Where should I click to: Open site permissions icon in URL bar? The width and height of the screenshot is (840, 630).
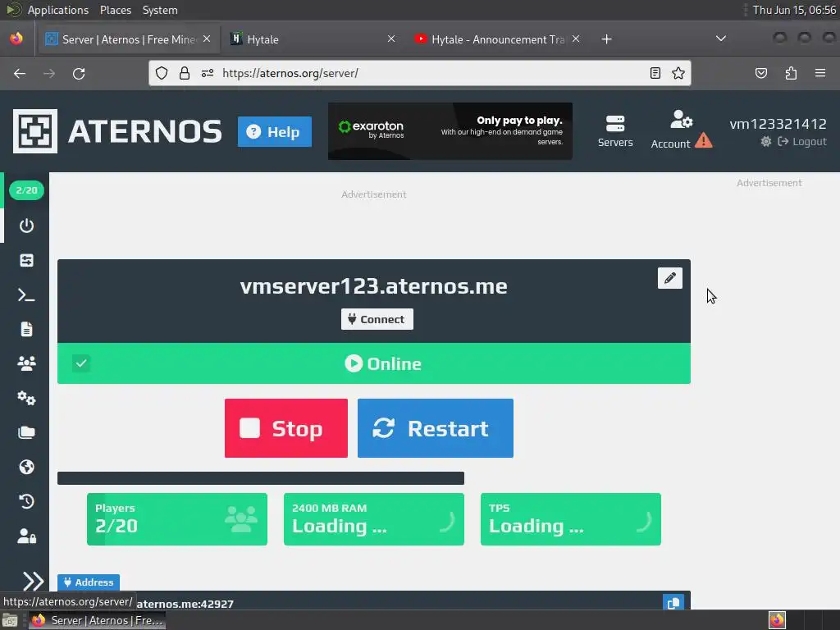(208, 73)
